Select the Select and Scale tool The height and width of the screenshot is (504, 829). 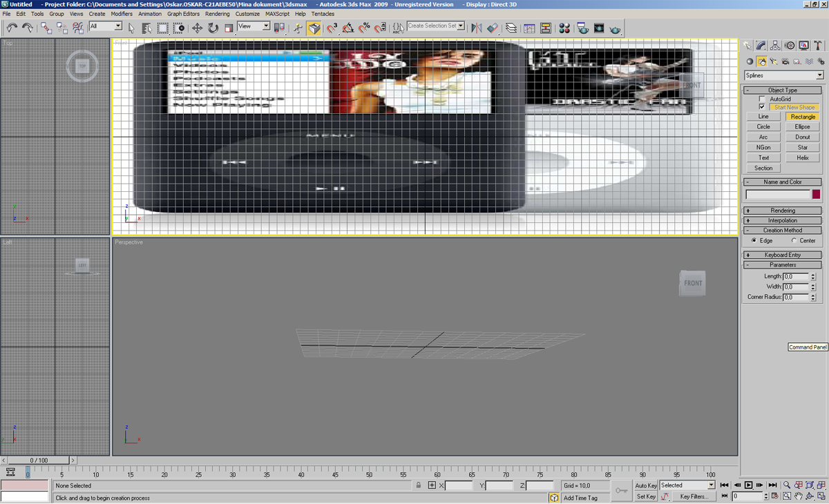229,28
